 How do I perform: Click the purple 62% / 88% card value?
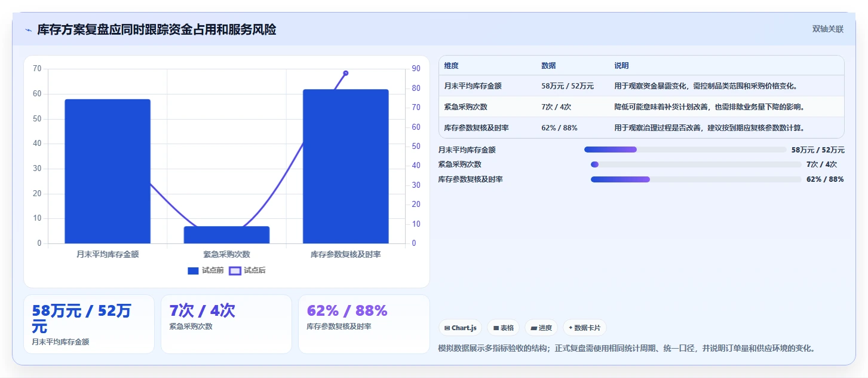[x=347, y=311]
